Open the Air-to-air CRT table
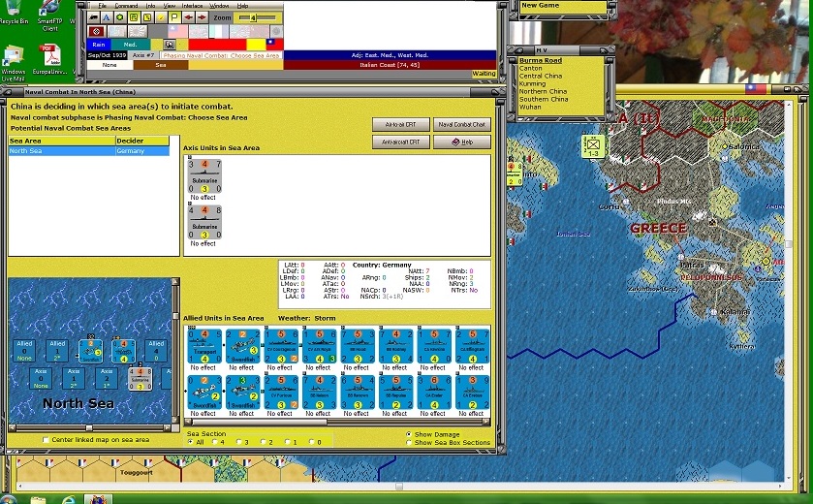Screen dimensions: 813x504 (401, 124)
